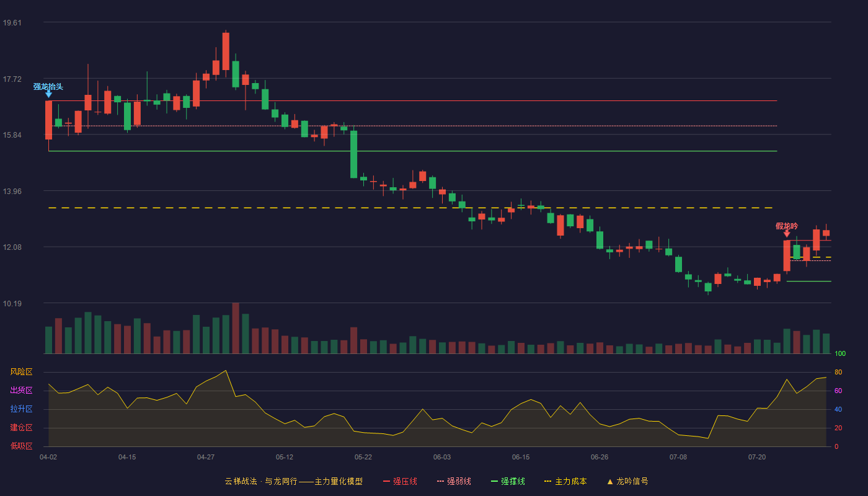The height and width of the screenshot is (496, 868).
Task: Click the 04-27 date label
Action: (206, 458)
